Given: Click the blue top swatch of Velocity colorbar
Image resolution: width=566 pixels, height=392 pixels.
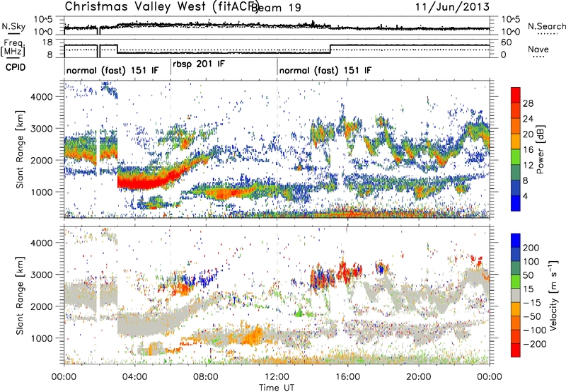Looking at the screenshot, I should (x=516, y=241).
